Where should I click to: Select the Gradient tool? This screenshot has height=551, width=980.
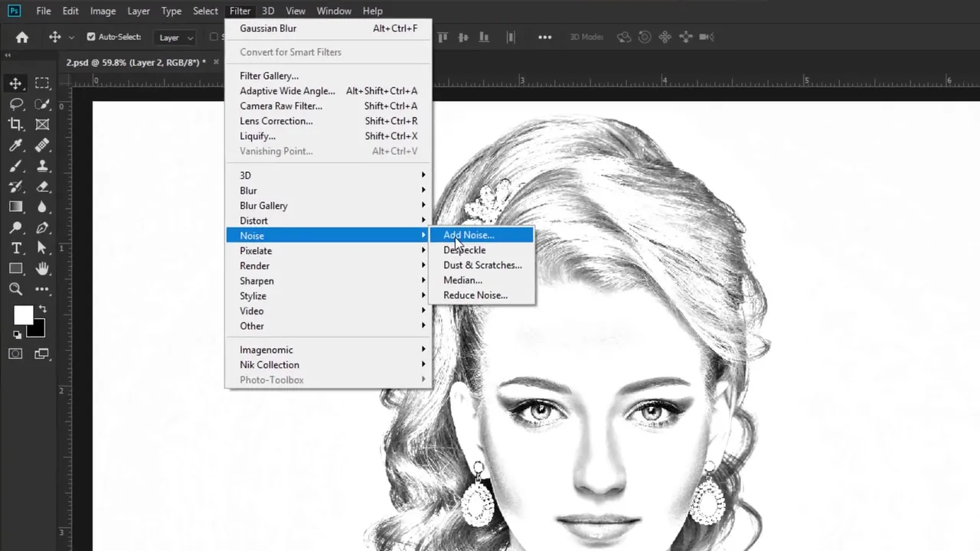(15, 207)
